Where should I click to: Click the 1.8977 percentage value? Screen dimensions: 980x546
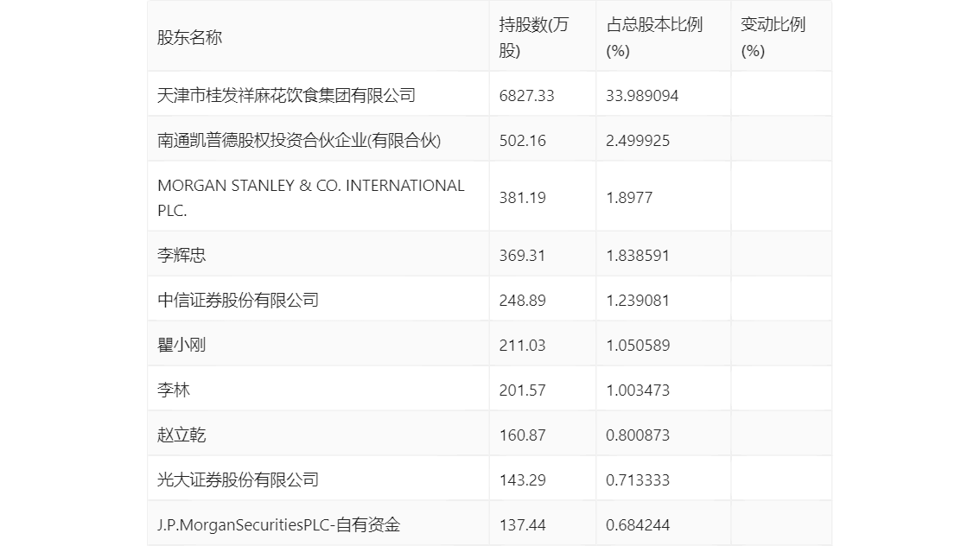[x=629, y=198]
